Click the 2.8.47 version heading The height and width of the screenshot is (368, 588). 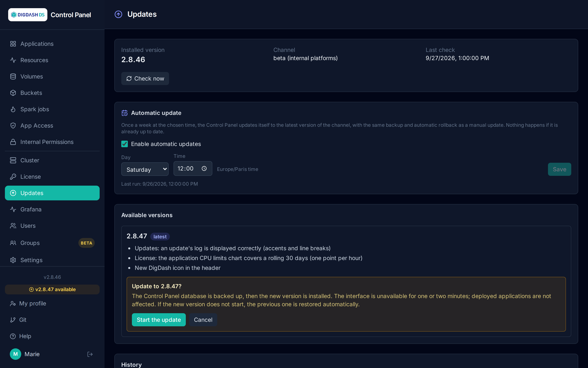point(137,236)
